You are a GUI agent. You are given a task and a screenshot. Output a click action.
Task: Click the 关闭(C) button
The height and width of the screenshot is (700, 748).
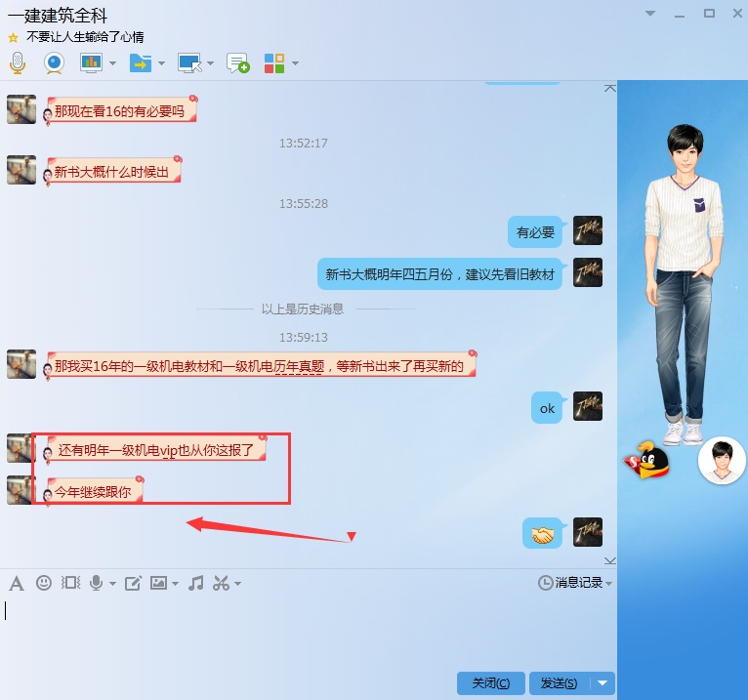pos(491,683)
